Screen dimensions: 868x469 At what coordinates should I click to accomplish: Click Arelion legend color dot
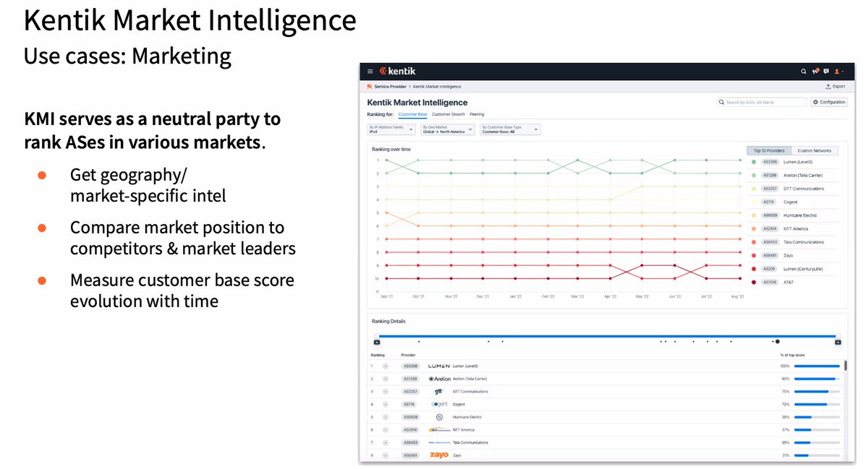[x=754, y=176]
